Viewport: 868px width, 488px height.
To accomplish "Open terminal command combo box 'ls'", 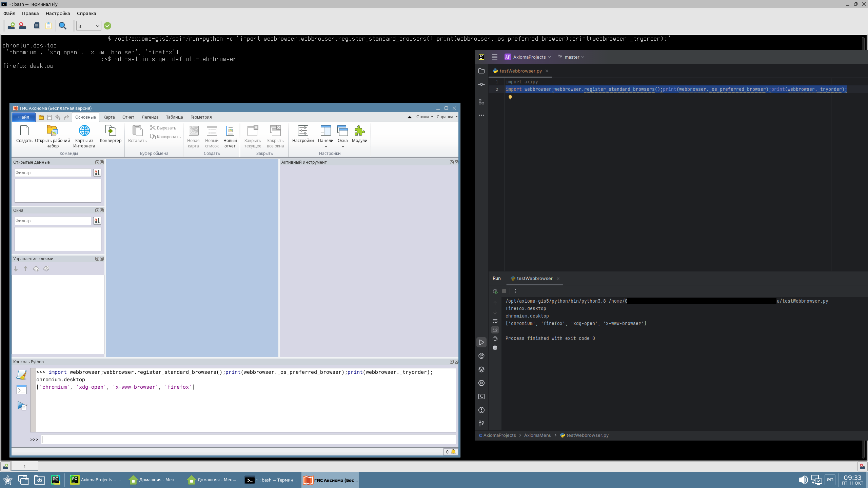I will click(88, 26).
